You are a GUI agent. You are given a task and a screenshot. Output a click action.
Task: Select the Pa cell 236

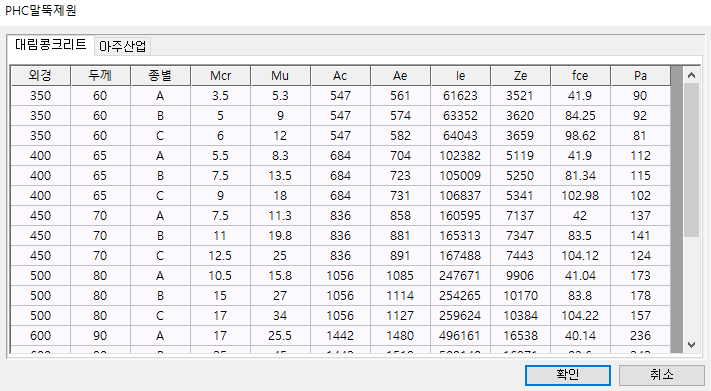[x=641, y=335]
